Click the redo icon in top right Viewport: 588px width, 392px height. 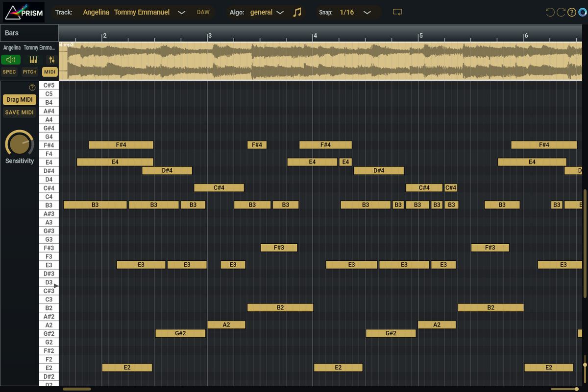coord(561,12)
